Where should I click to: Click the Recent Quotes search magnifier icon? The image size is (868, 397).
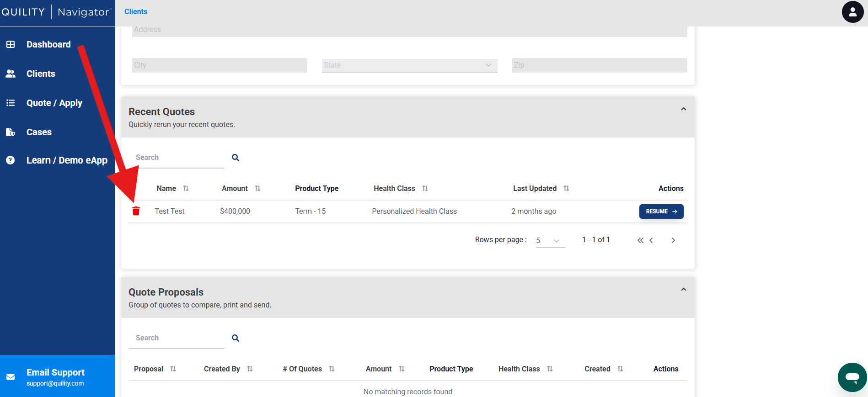[x=236, y=158]
